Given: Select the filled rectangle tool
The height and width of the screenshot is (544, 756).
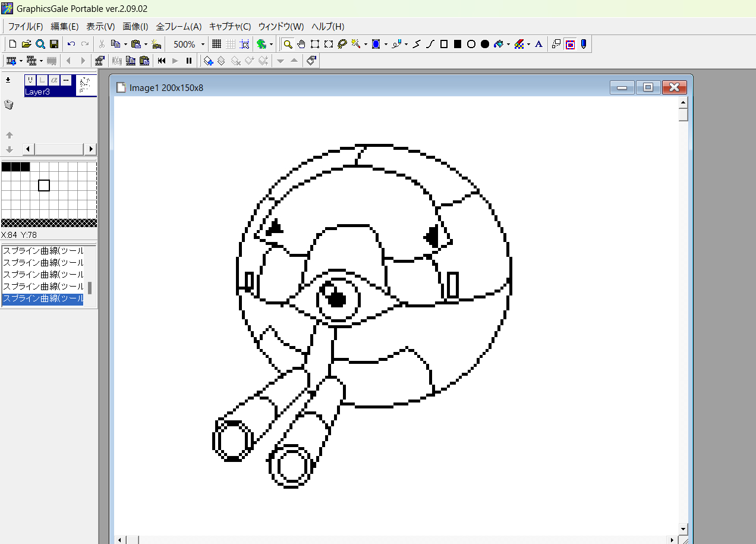Looking at the screenshot, I should (x=458, y=44).
